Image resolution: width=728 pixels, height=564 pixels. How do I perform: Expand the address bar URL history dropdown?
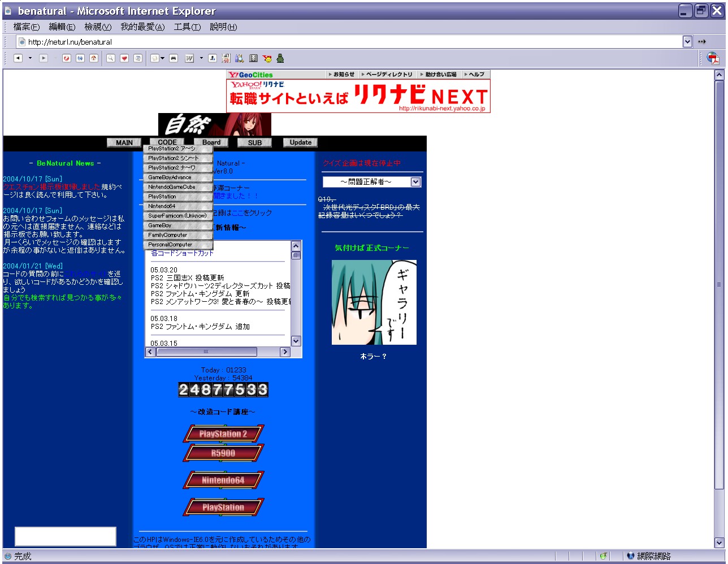coord(687,41)
